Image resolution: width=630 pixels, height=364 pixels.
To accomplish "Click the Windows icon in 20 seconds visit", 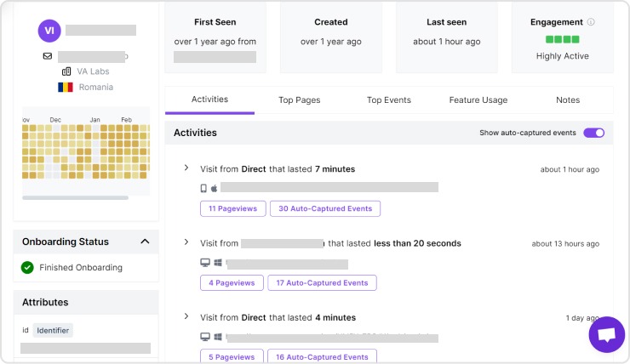I will (x=218, y=263).
